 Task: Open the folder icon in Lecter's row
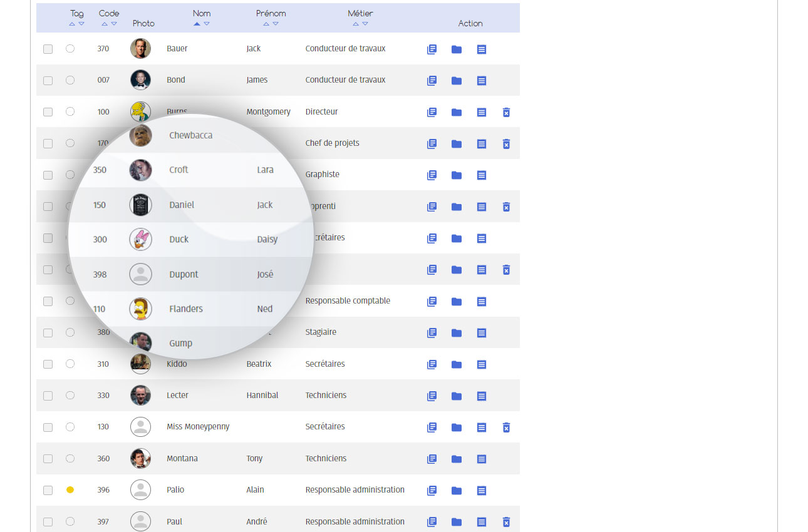pos(457,396)
